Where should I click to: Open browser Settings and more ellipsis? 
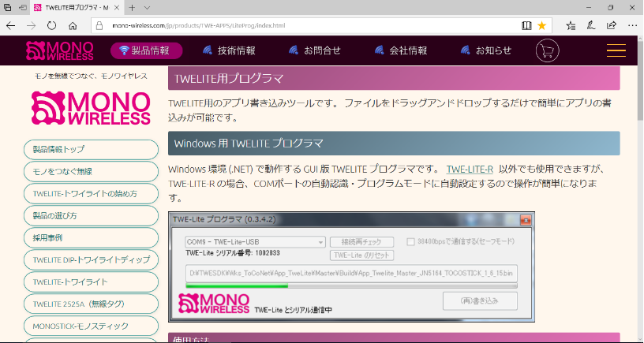coord(632,26)
